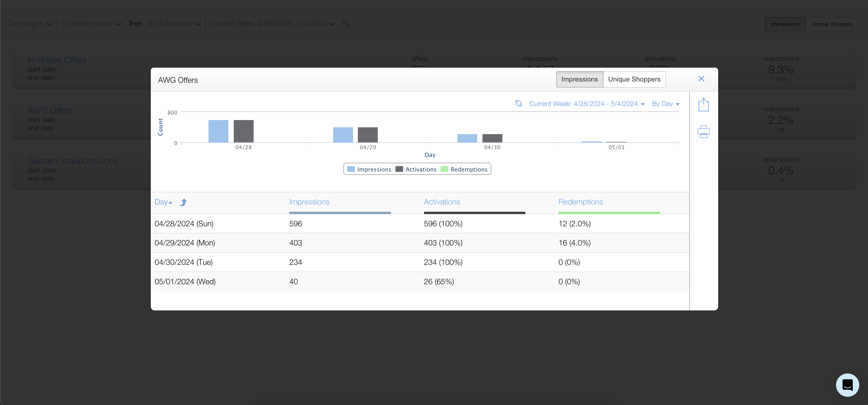This screenshot has width=868, height=405.
Task: Toggle Redemptions series in chart legend
Action: pyautogui.click(x=464, y=169)
